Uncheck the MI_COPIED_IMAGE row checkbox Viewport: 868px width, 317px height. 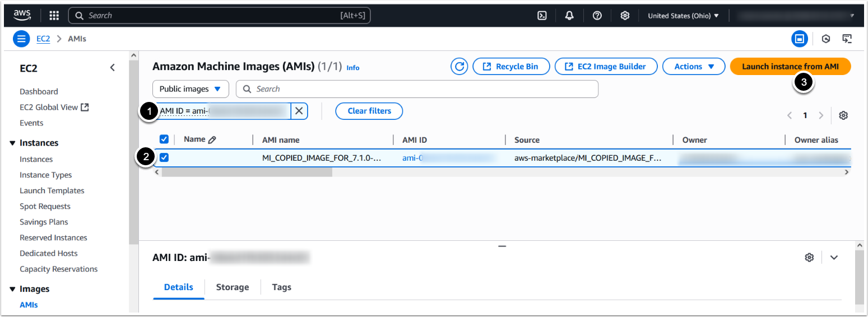click(x=164, y=158)
